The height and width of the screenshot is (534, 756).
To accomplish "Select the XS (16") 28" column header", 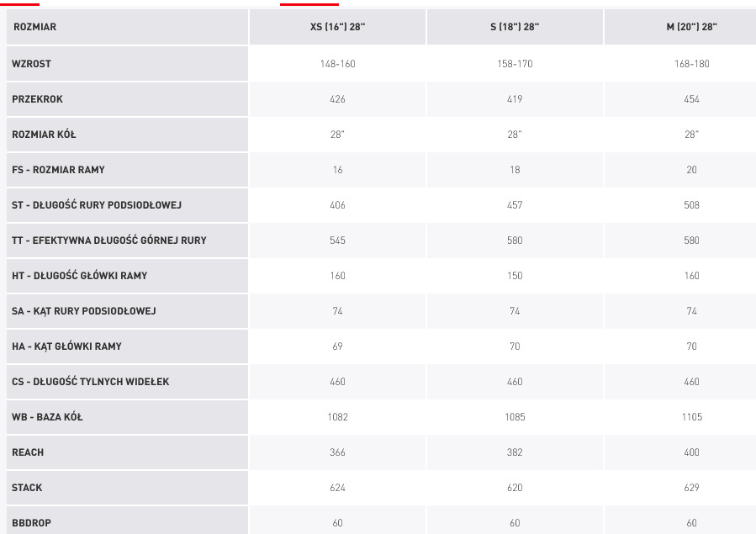I will coord(338,28).
